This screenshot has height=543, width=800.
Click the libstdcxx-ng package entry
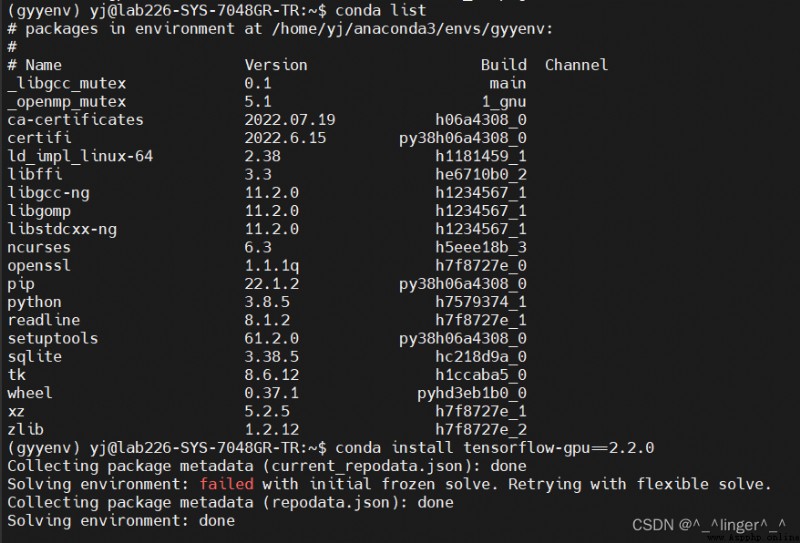pyautogui.click(x=62, y=229)
